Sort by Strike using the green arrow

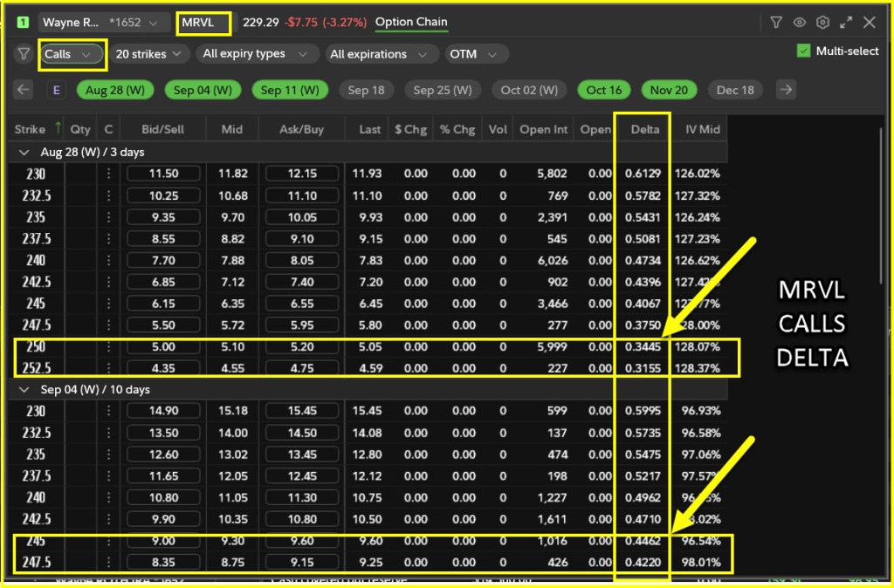(58, 129)
